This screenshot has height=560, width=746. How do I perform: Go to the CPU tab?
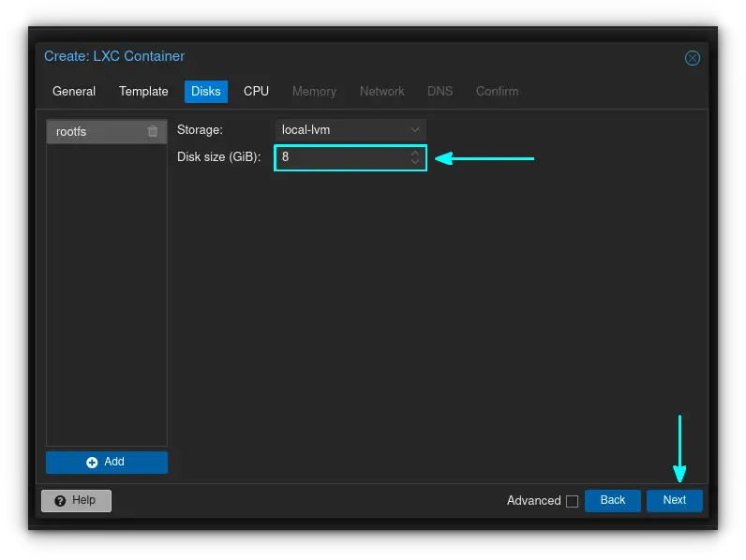click(x=256, y=91)
